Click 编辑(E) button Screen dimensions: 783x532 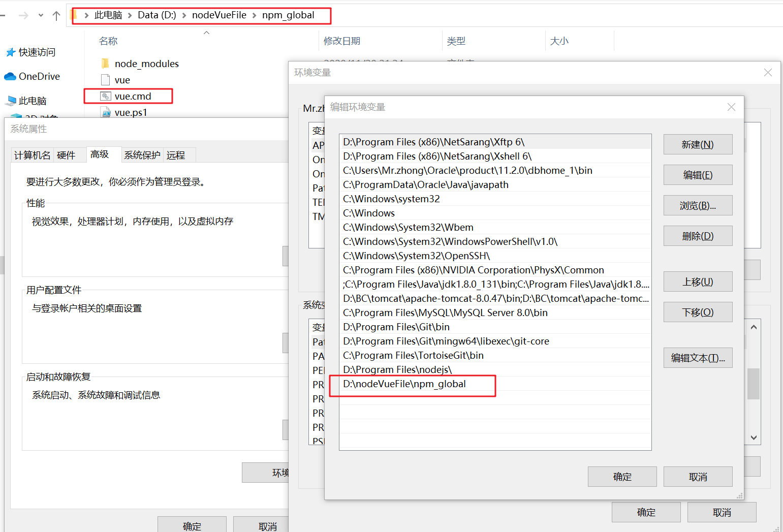pos(698,175)
